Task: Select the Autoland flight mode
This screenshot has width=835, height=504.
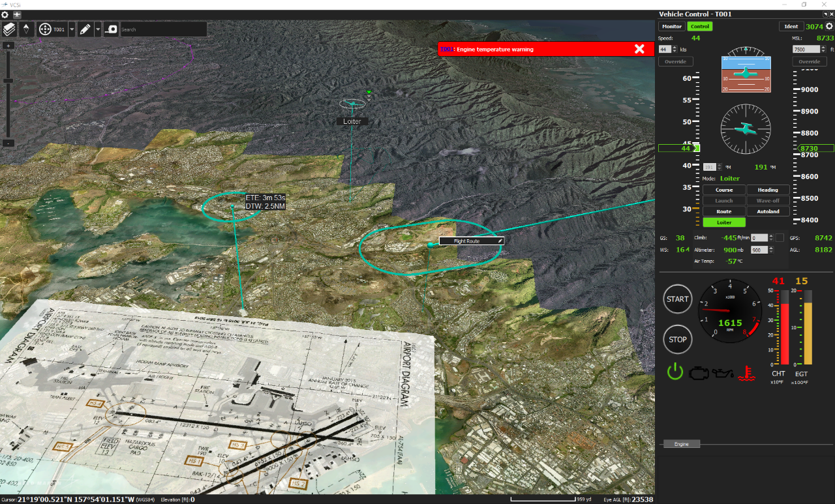Action: (768, 211)
